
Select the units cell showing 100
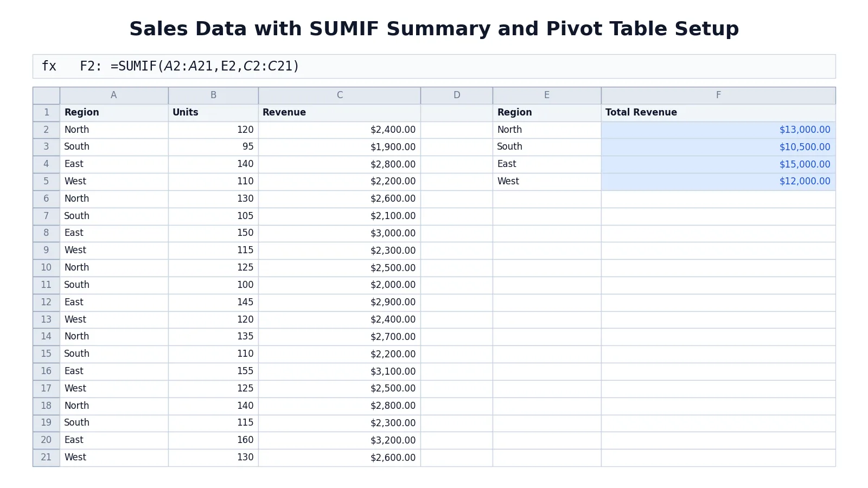(x=213, y=285)
